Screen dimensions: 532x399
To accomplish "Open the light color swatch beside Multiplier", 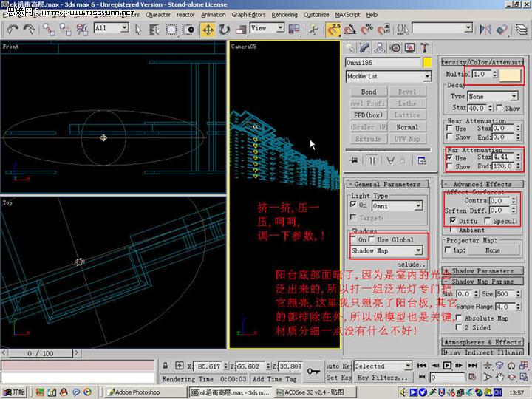I will [510, 75].
